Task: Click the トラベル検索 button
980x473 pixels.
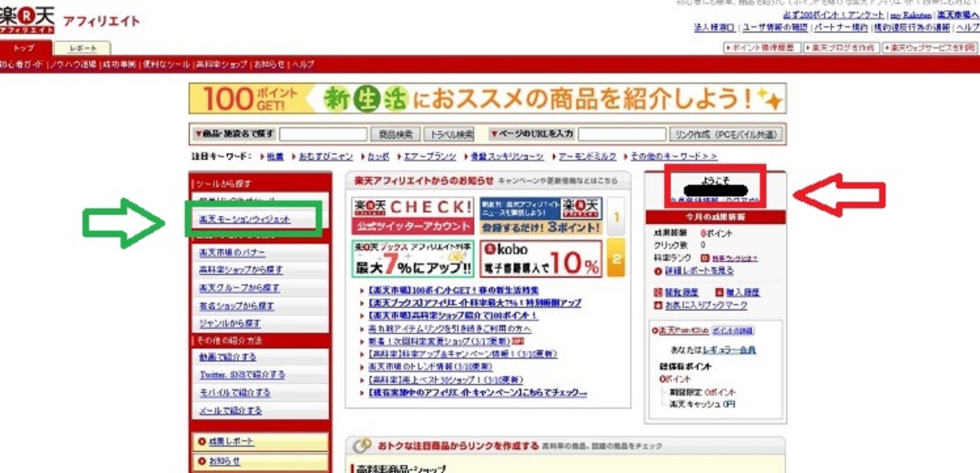Action: coord(449,134)
